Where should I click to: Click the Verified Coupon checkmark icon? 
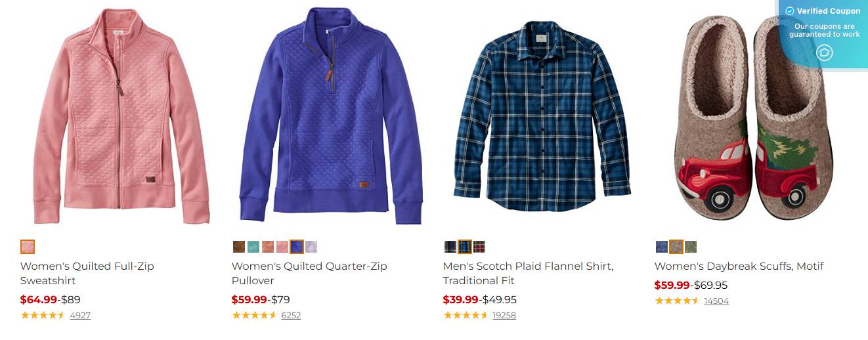click(790, 11)
